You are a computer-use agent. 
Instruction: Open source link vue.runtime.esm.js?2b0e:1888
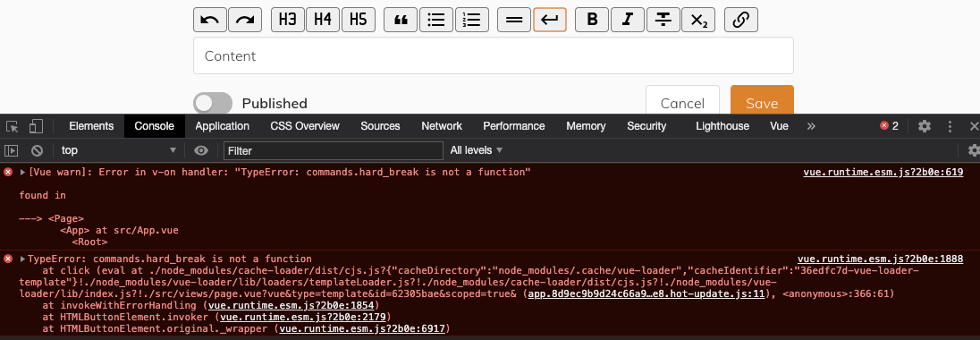(x=881, y=259)
